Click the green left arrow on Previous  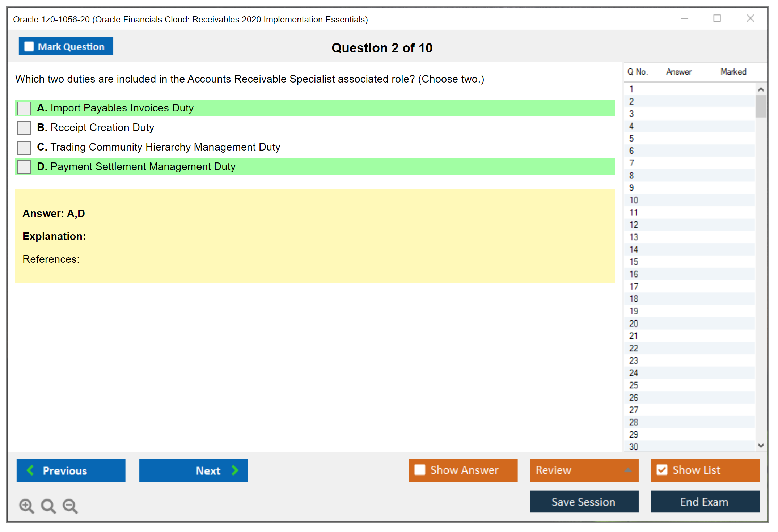30,470
